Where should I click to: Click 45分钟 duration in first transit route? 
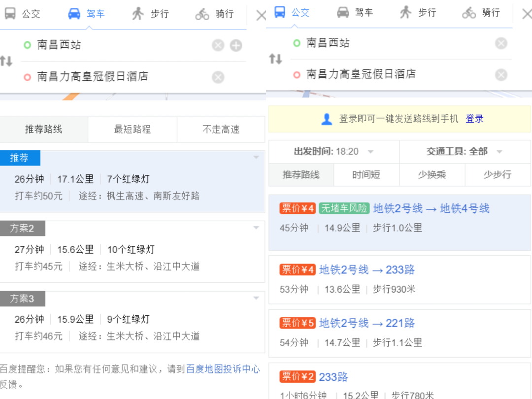[x=294, y=228]
